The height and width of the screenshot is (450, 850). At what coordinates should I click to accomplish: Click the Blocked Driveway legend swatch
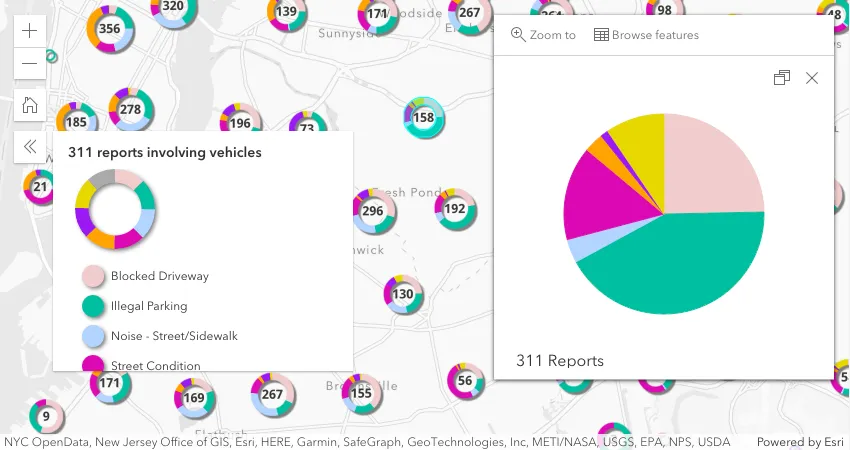coord(93,276)
